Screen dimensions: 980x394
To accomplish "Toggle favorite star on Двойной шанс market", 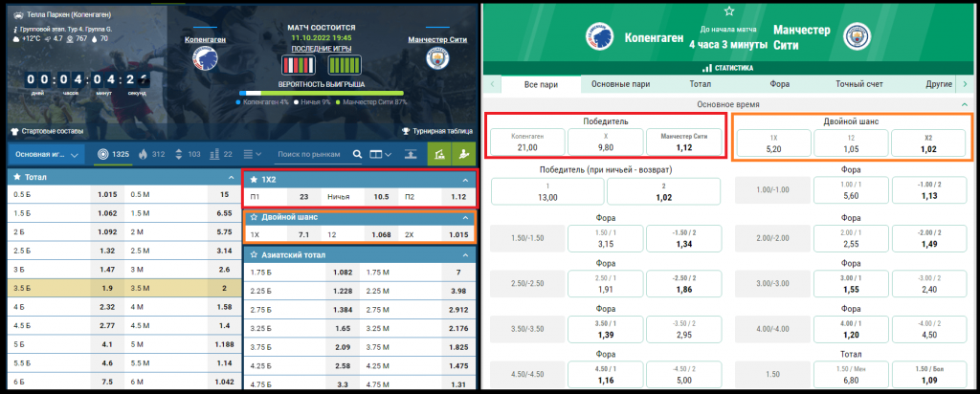I will click(x=254, y=217).
